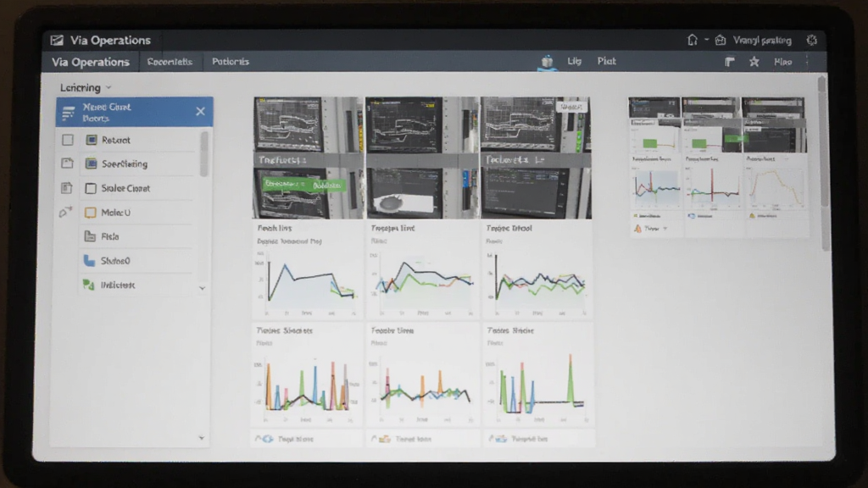The width and height of the screenshot is (868, 488).
Task: Select the "Lig" tab in the navigation bar
Action: [x=574, y=61]
